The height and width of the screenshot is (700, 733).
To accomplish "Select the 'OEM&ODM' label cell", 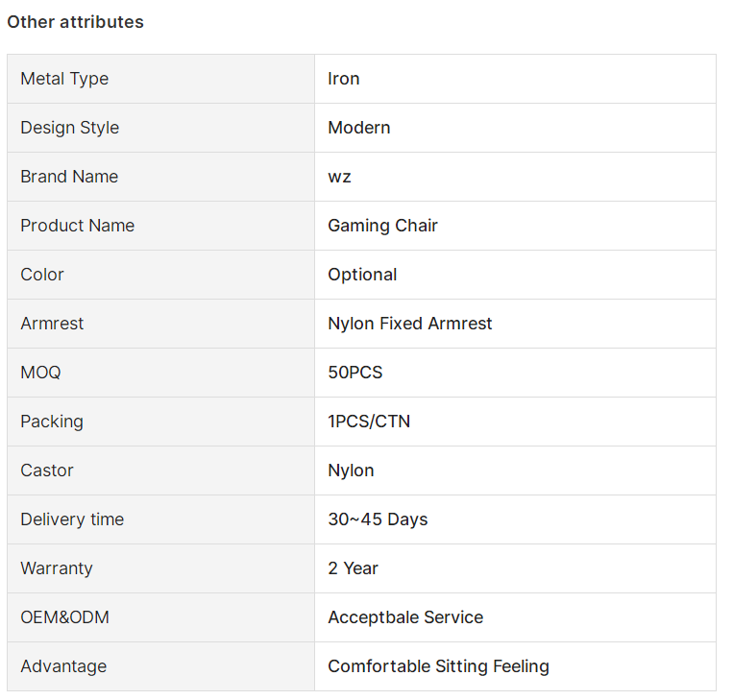I will point(160,617).
